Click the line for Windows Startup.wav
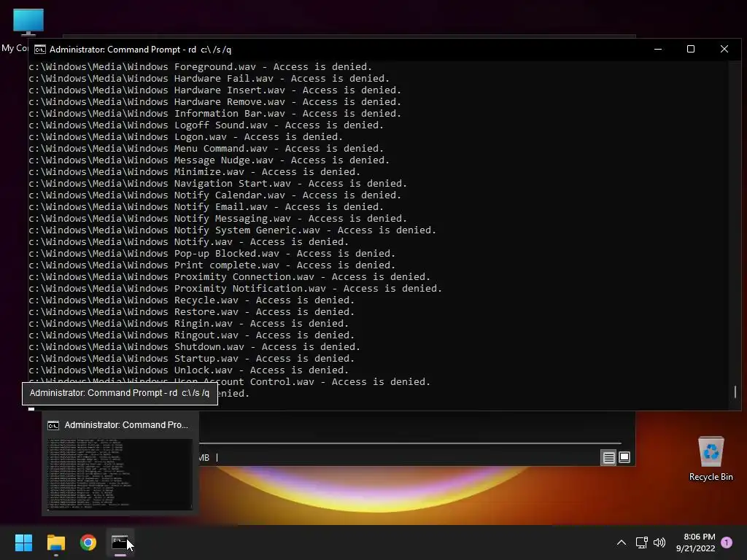This screenshot has height=560, width=747. coord(192,359)
